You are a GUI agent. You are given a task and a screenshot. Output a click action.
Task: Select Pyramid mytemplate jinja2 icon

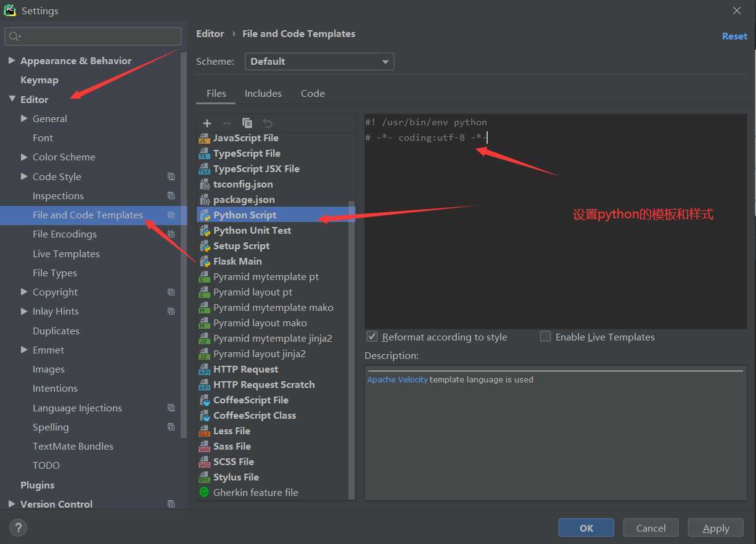click(x=204, y=339)
